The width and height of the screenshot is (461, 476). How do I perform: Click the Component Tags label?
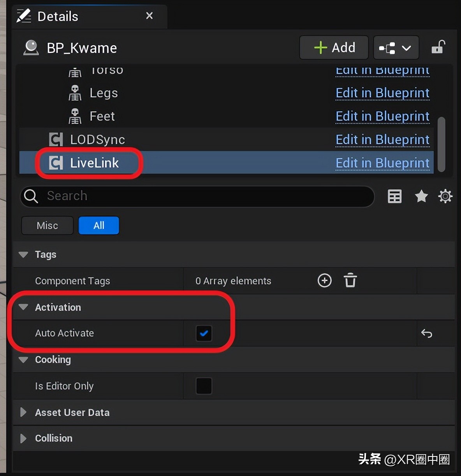72,281
